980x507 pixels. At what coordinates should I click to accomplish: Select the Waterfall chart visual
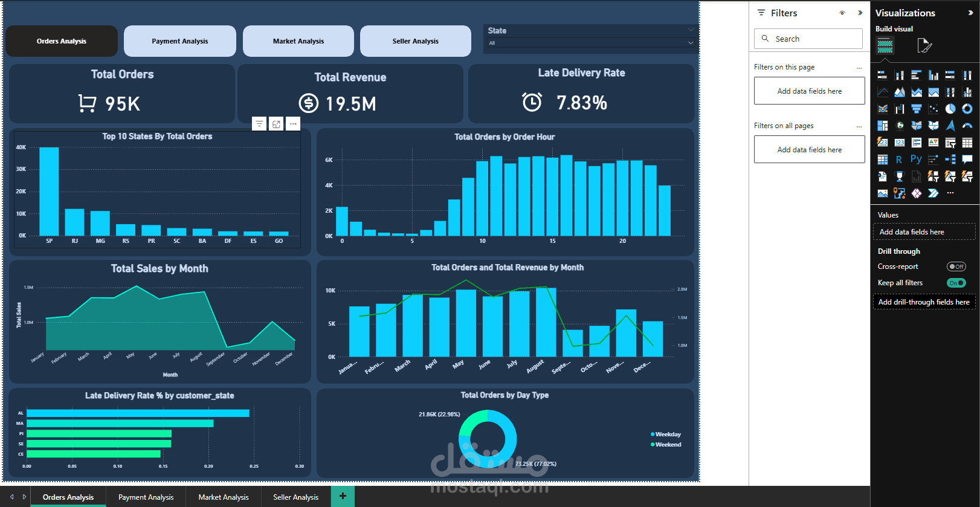pos(900,109)
